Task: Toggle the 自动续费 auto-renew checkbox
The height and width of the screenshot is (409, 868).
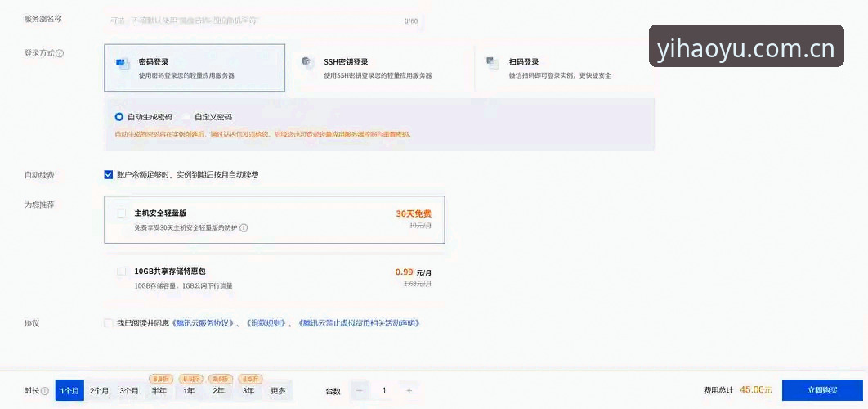Action: click(x=109, y=174)
